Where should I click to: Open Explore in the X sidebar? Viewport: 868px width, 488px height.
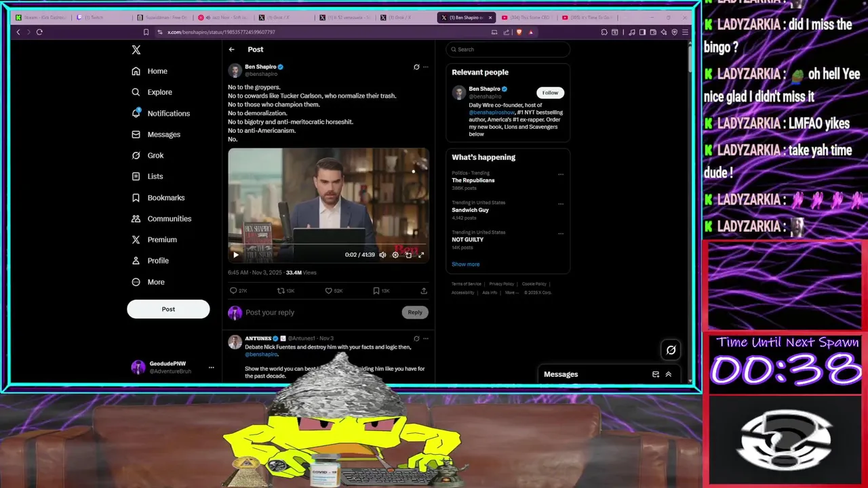(152, 92)
